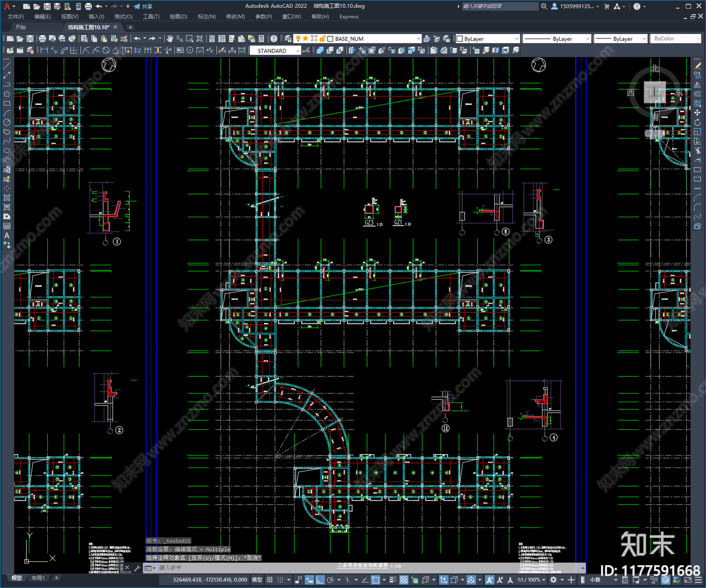706x588 pixels.
Task: Toggle ortho mode in status bar
Action: click(320, 580)
